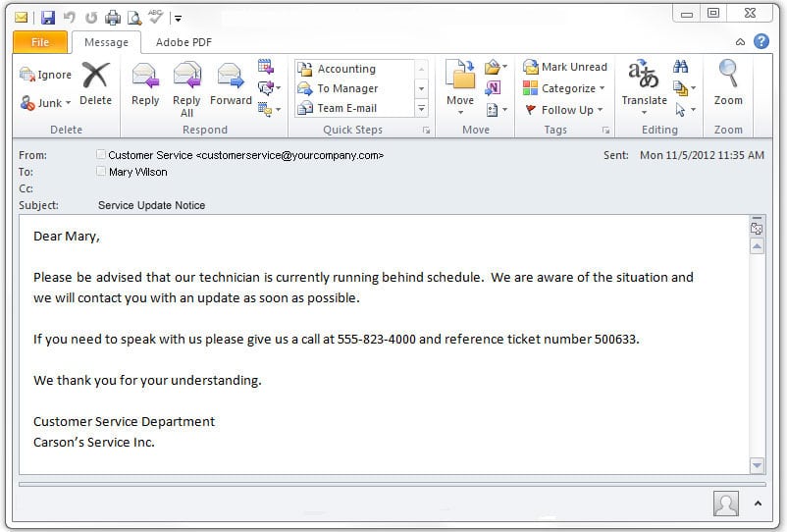Viewport: 787px width, 532px height.
Task: Click the sender address customerservice@yourcompany.com
Action: [292, 156]
